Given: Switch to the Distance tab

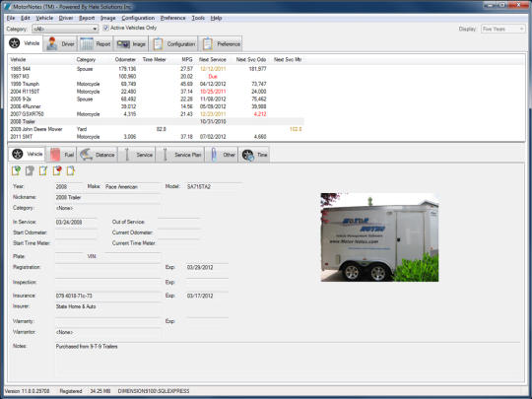Looking at the screenshot, I should (98, 155).
